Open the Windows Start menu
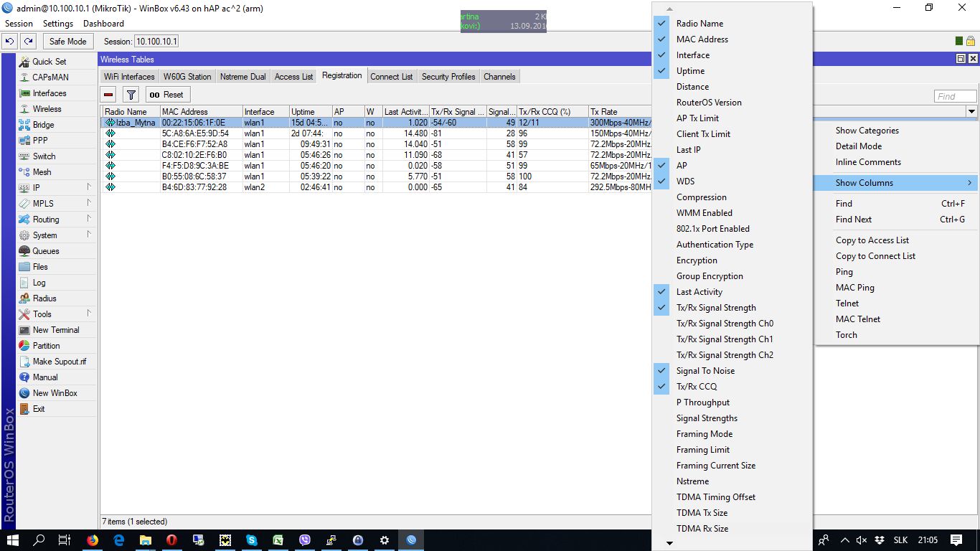Screen dimensions: 980x551 (12, 540)
